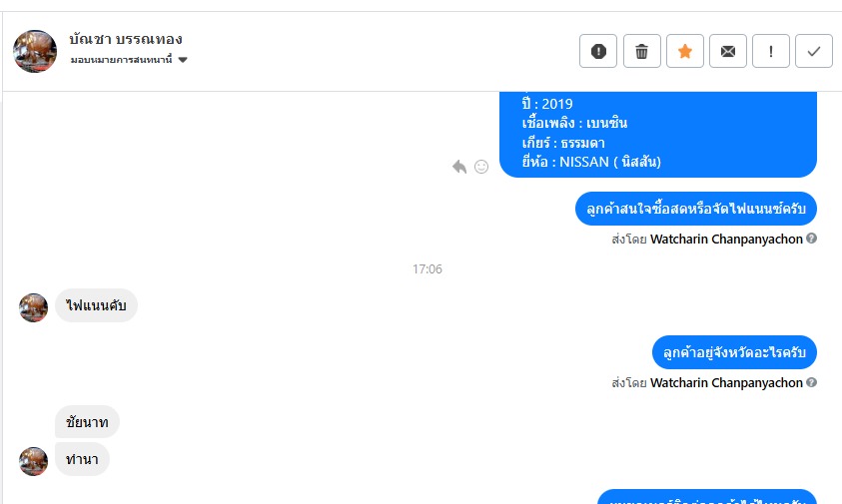Open contact profile picture in header

click(x=35, y=51)
